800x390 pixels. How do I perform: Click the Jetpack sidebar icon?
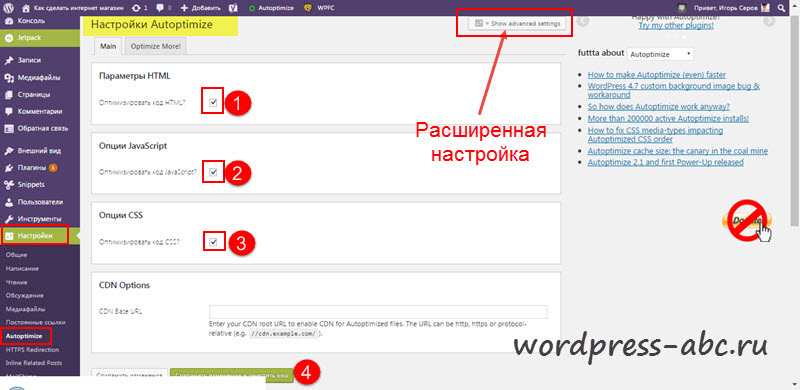click(8, 38)
